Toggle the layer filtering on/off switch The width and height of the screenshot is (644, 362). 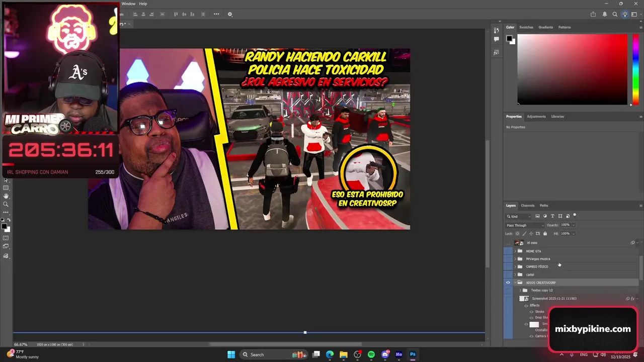click(x=575, y=215)
